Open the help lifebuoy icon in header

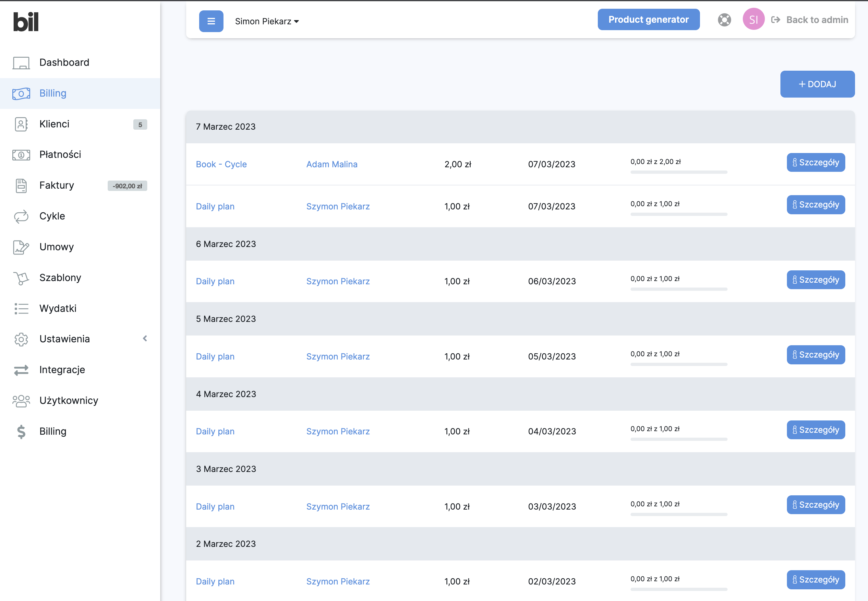(724, 20)
